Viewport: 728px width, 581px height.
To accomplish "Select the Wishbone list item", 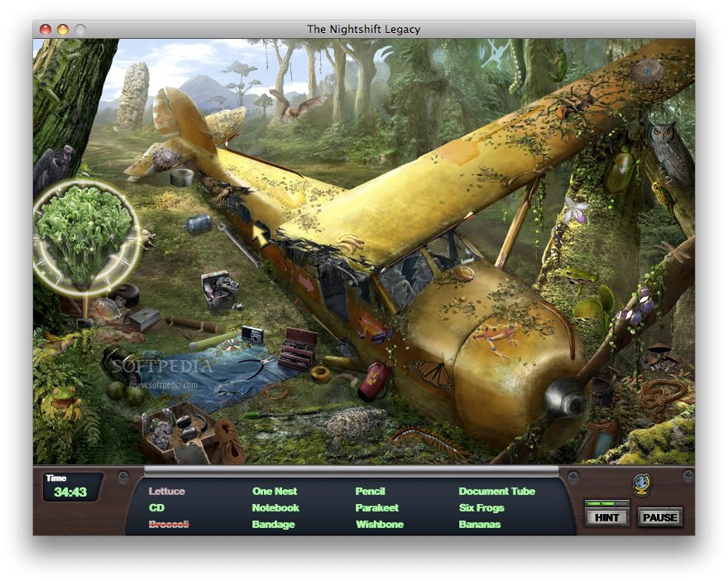I will click(380, 525).
